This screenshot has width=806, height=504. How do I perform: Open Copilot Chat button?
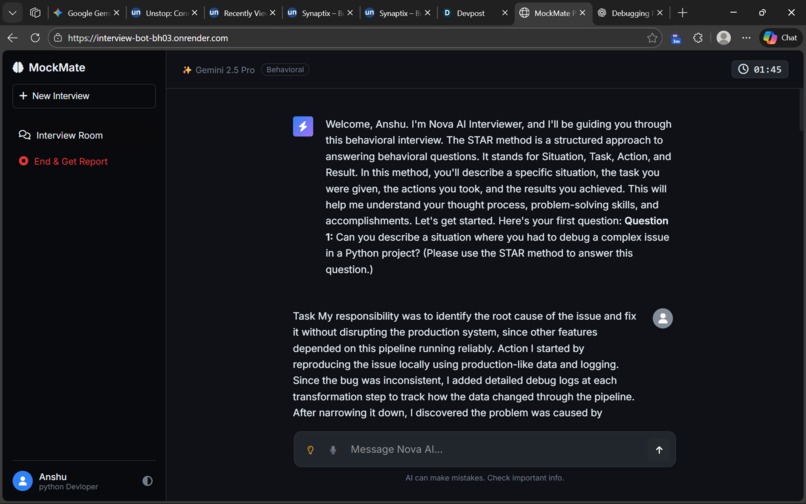781,38
